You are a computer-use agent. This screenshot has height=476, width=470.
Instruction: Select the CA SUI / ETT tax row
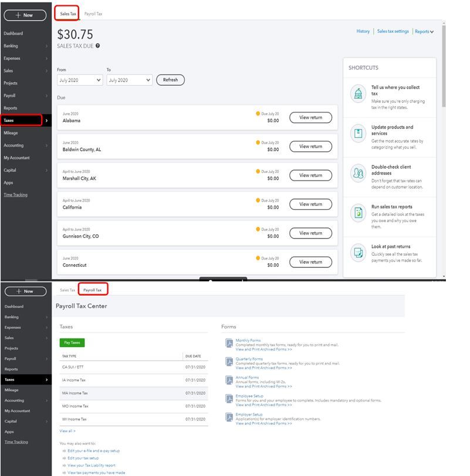pos(134,367)
